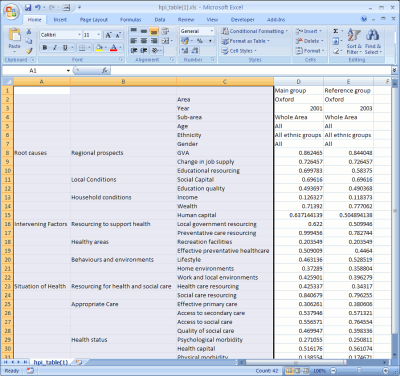Toggle center horizontal alignment
Image resolution: width=400 pixels, height=376 pixels.
(x=144, y=41)
